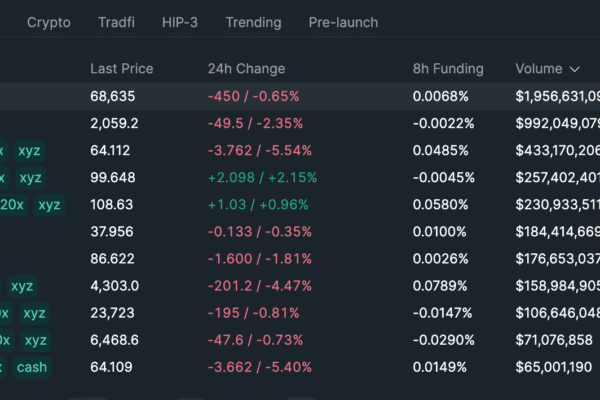The image size is (600, 400).
Task: Click the xyz badge beside 99.648
Action: click(x=30, y=178)
